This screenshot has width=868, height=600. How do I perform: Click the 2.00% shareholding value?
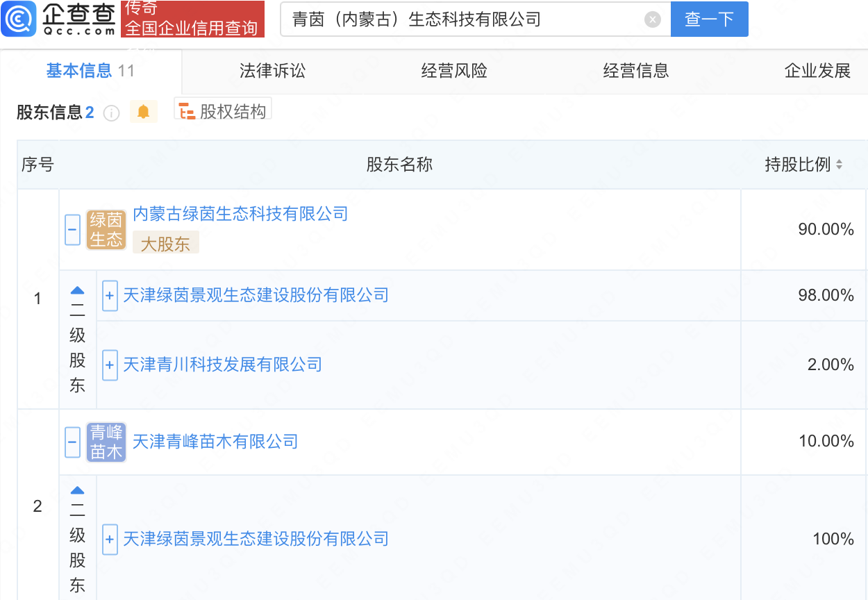click(x=831, y=365)
